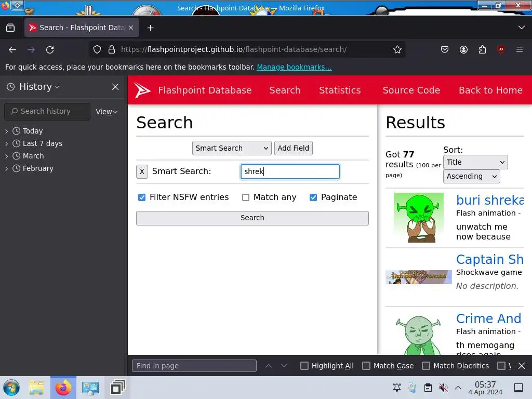This screenshot has height=399, width=532.
Task: Enable Highlight All in find bar
Action: point(304,366)
